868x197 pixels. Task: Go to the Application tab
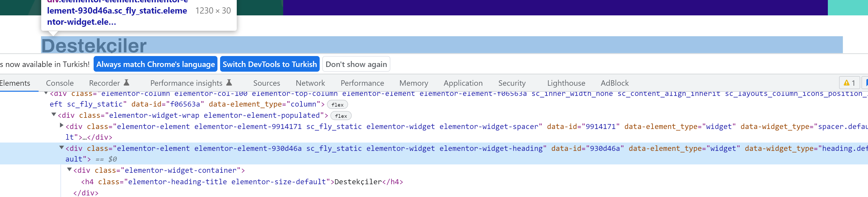463,83
